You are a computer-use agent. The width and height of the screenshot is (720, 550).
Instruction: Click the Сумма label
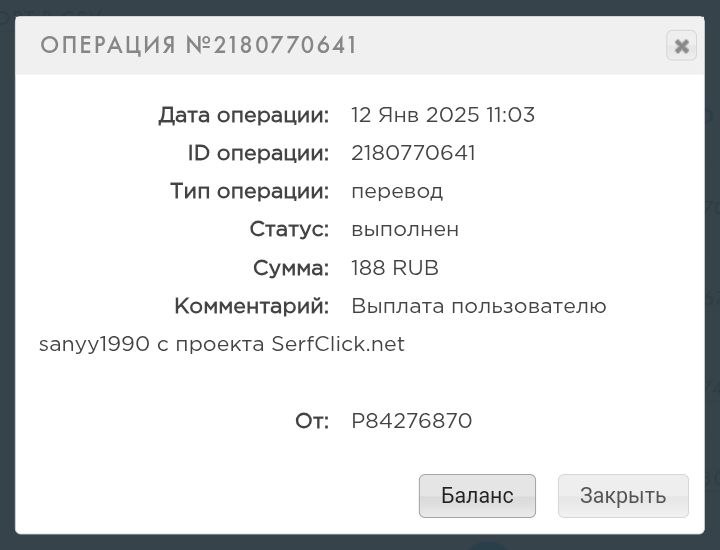coord(291,268)
